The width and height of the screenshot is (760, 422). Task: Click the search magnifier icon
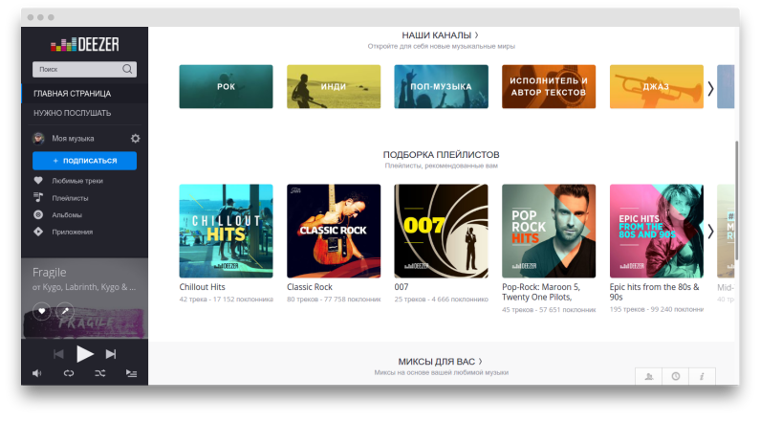127,69
